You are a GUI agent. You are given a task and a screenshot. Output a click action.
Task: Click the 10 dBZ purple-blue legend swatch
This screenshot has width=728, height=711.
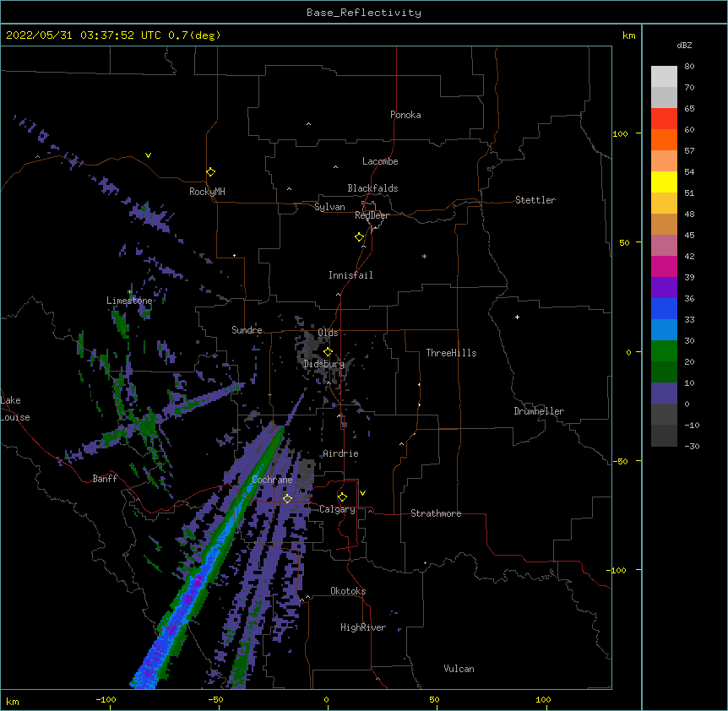[664, 393]
